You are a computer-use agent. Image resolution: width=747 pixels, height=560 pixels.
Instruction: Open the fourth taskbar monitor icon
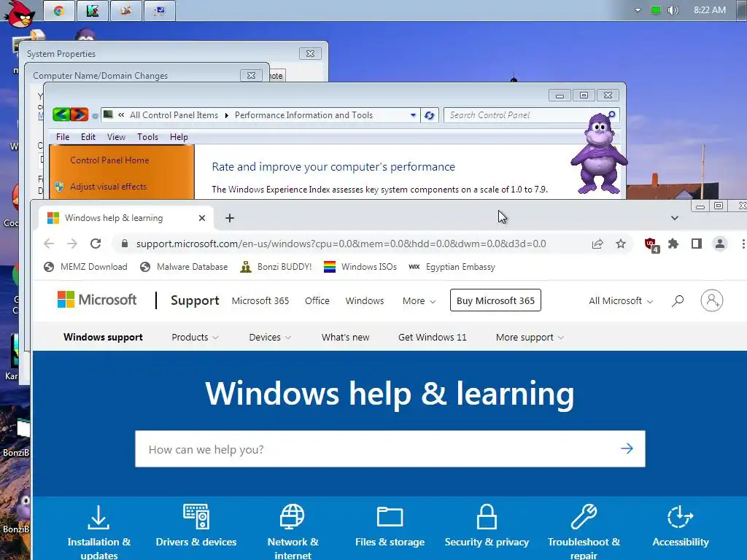click(159, 10)
